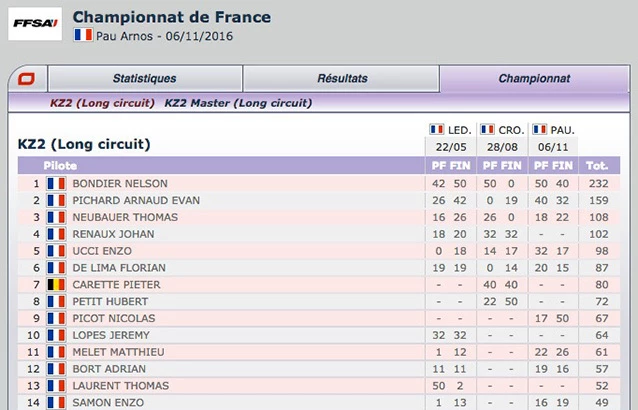Viewport: 638px width, 410px height.
Task: Switch to the Résultats tab
Action: [x=342, y=78]
